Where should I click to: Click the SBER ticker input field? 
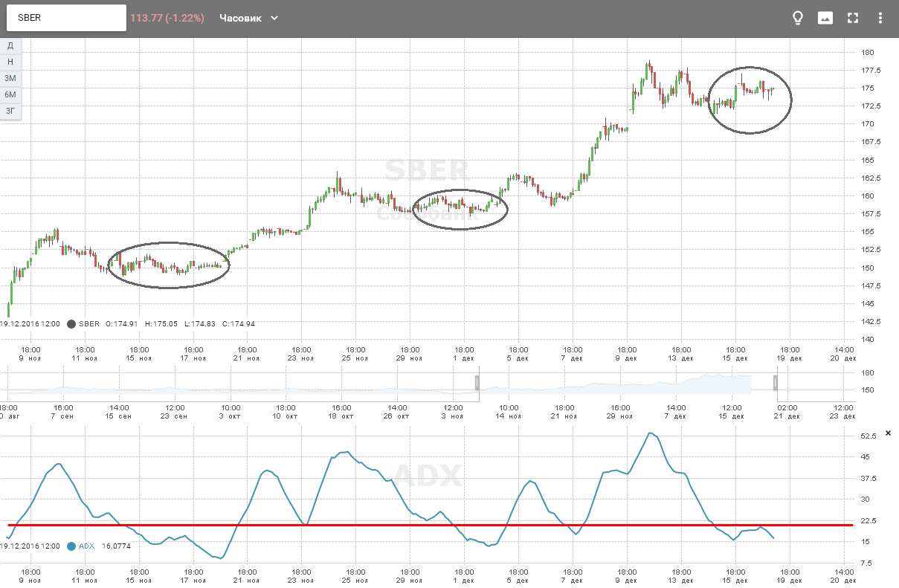pos(66,18)
